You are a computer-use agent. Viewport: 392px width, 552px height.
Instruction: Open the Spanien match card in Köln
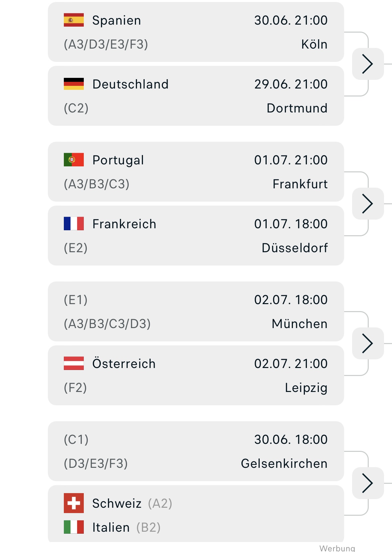pyautogui.click(x=196, y=32)
